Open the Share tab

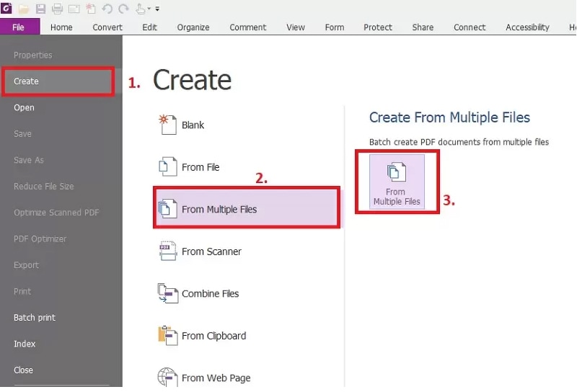[x=423, y=27]
